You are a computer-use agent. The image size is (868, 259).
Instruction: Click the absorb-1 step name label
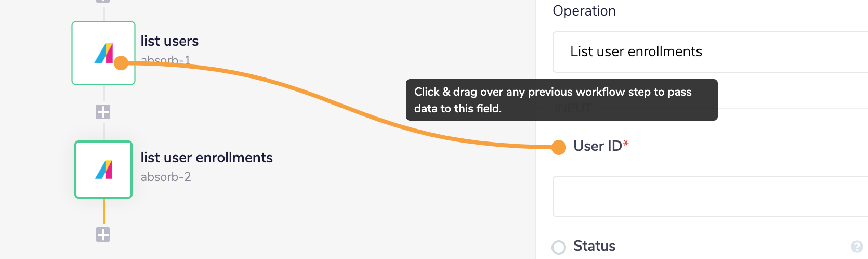click(166, 60)
